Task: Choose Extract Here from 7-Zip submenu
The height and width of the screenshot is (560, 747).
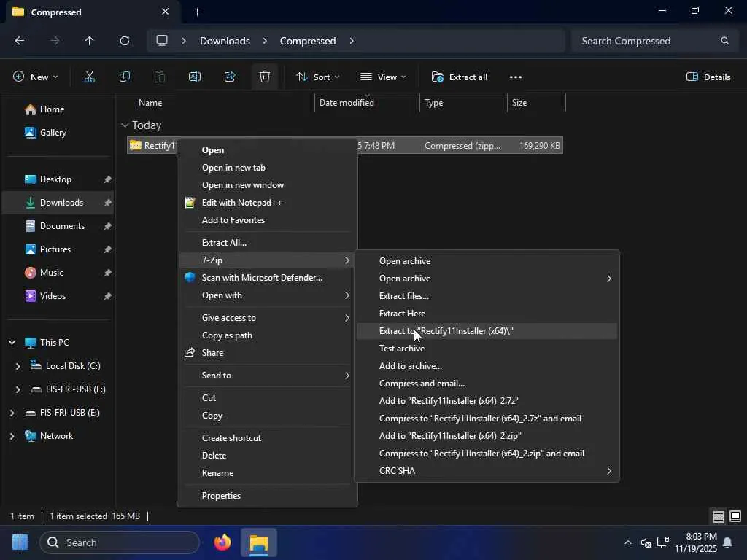Action: pos(402,314)
